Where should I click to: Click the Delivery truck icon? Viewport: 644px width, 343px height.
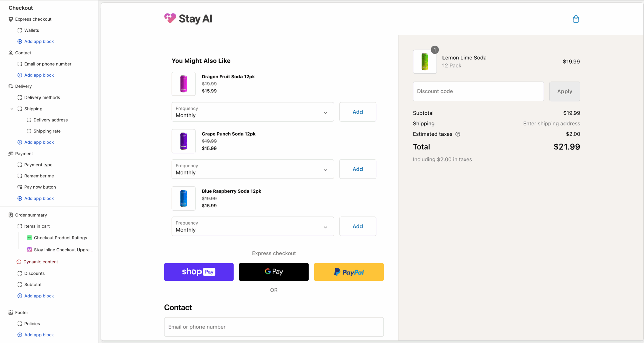tap(10, 86)
